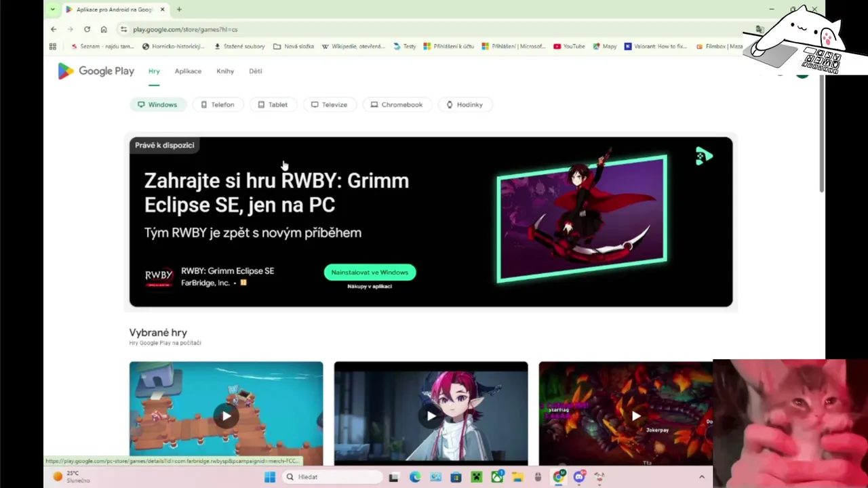This screenshot has height=488, width=868.
Task: Select the Knihy tab
Action: [225, 71]
